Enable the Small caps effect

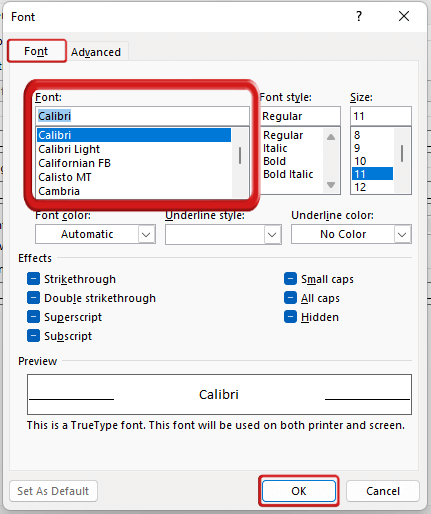point(290,279)
